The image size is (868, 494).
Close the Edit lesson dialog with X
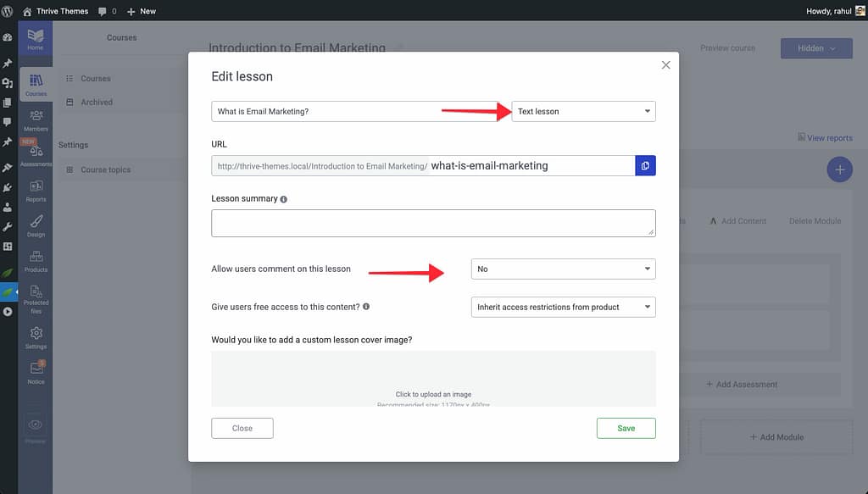click(x=665, y=65)
